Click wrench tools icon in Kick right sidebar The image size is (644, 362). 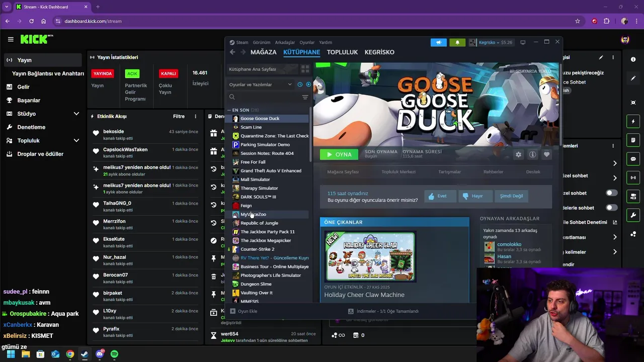click(633, 215)
